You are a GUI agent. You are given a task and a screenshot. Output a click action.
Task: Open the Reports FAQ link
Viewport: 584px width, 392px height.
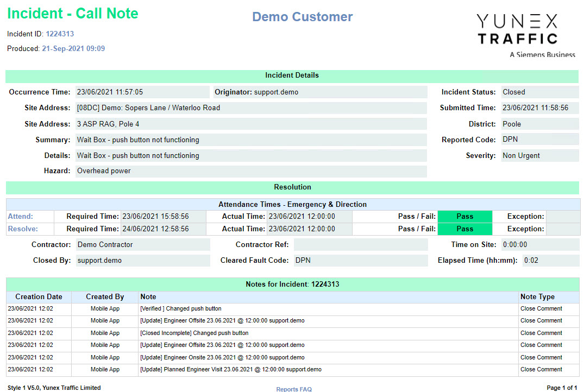click(x=294, y=389)
